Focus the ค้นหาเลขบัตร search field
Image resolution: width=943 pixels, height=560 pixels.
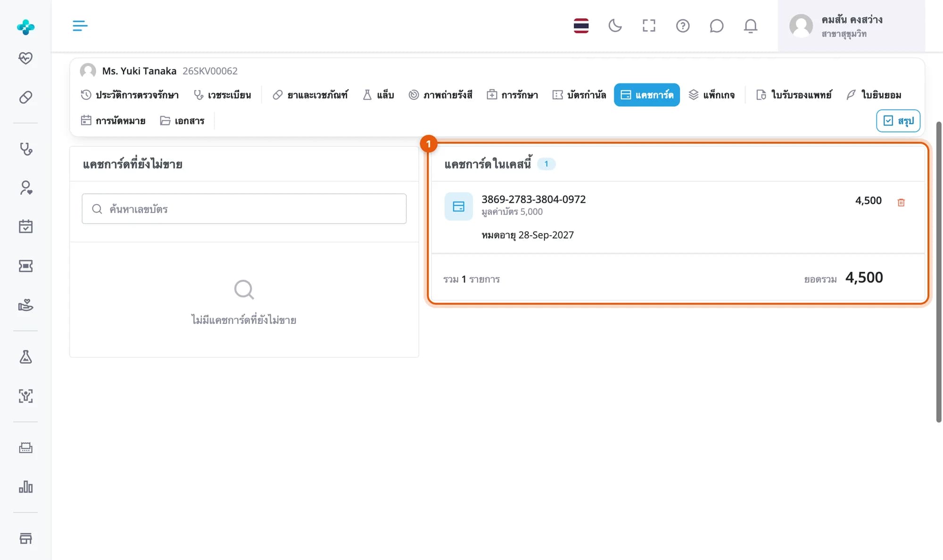pos(244,208)
